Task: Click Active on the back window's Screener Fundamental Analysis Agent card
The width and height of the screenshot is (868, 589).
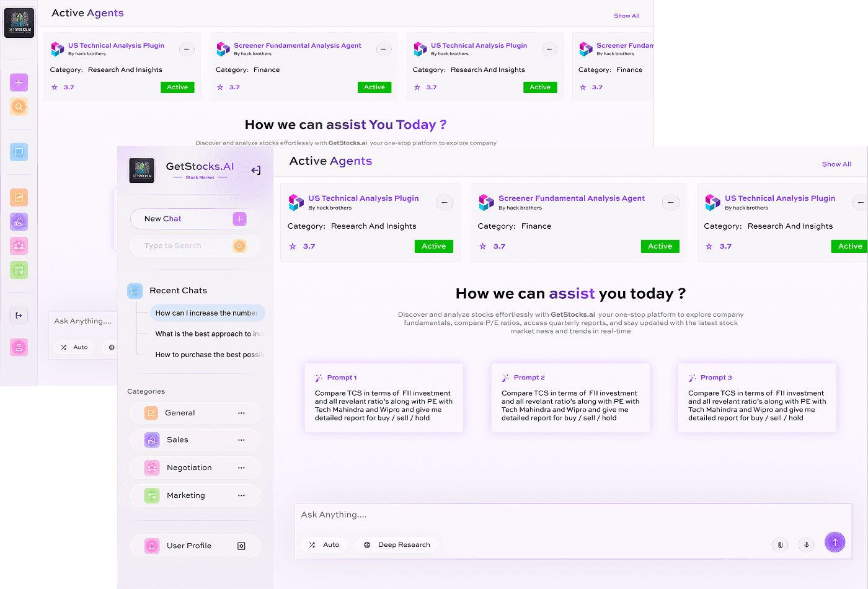Action: pyautogui.click(x=374, y=87)
